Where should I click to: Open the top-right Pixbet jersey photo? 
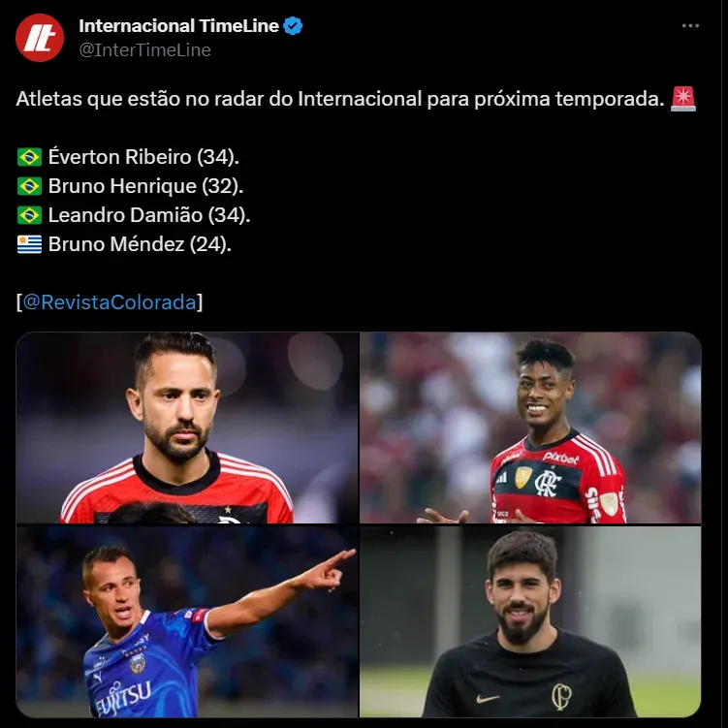[x=530, y=427]
